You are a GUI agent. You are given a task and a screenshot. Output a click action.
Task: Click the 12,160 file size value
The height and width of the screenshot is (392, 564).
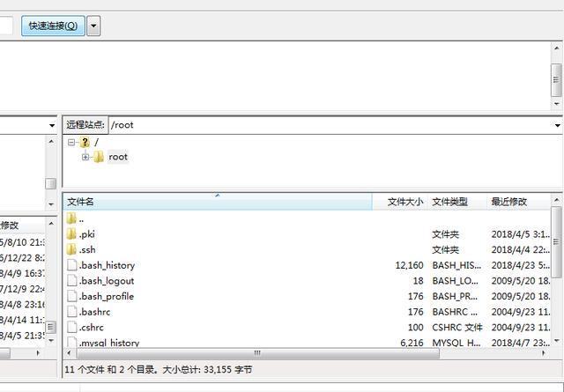click(x=409, y=265)
